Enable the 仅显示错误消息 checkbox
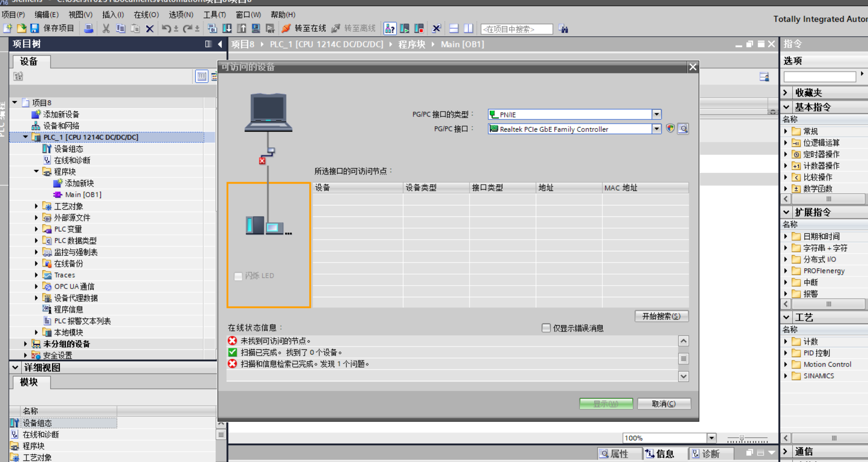The height and width of the screenshot is (462, 868). click(x=546, y=328)
